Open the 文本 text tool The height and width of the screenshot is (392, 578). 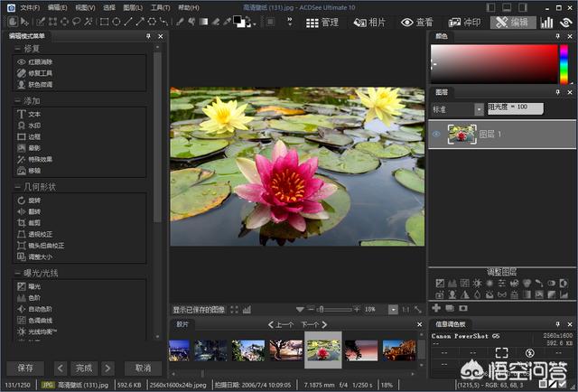[x=34, y=115]
